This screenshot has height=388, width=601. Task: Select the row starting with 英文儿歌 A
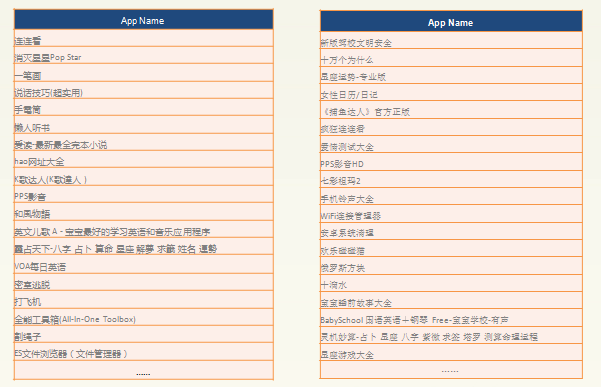click(x=143, y=229)
